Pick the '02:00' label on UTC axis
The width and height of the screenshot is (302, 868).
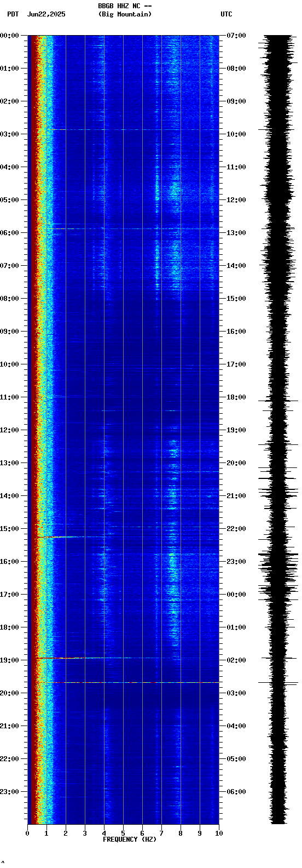pyautogui.click(x=236, y=660)
